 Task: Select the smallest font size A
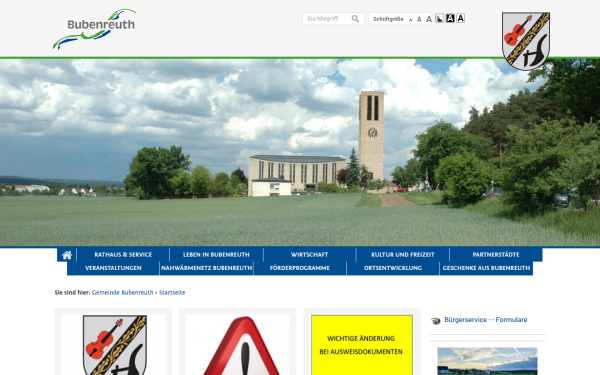point(411,20)
